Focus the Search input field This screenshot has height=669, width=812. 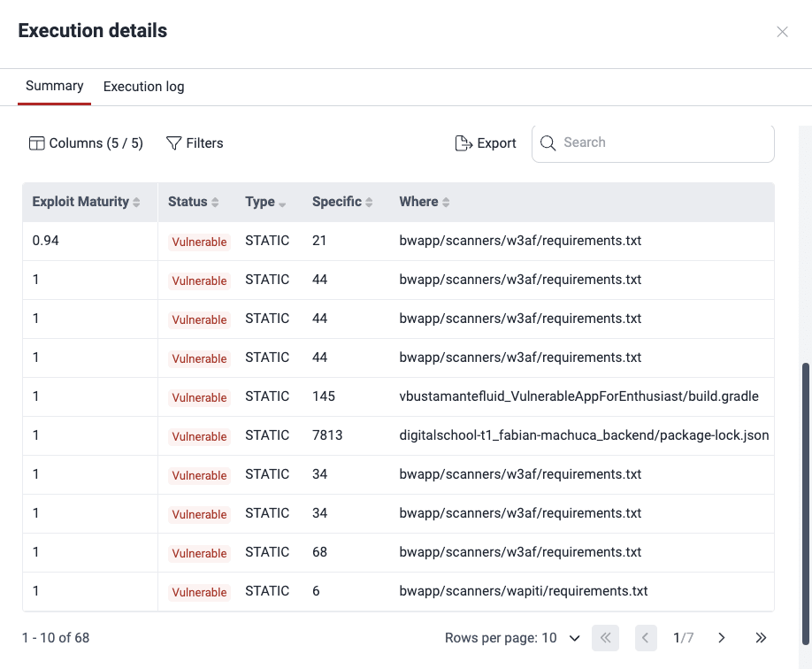(653, 142)
